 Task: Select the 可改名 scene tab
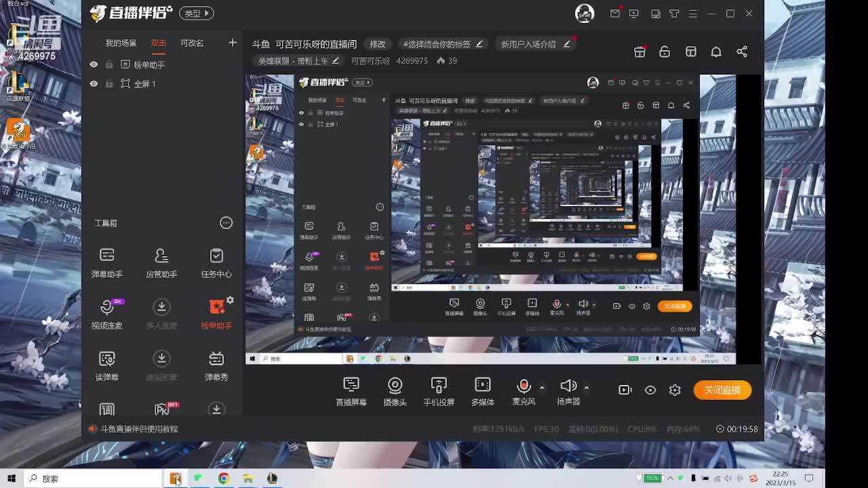(192, 43)
